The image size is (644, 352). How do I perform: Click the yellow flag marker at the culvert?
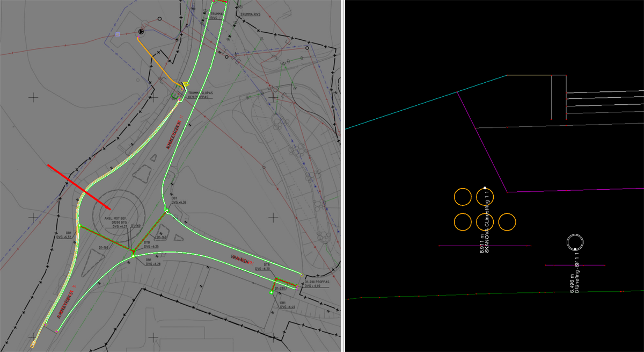point(186,85)
